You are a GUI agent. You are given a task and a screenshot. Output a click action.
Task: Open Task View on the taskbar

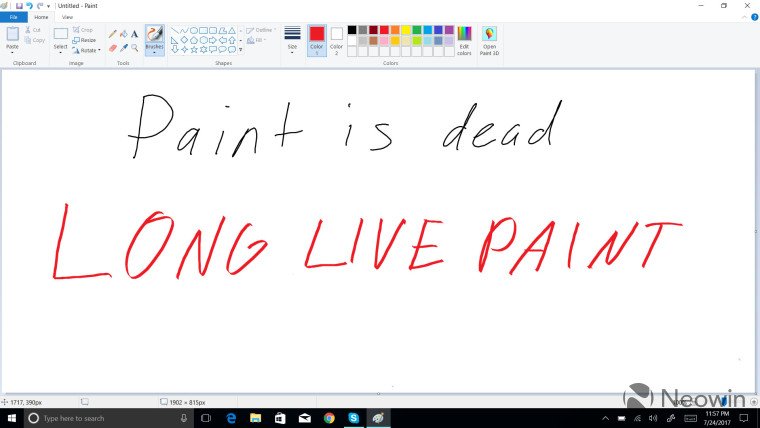click(206, 418)
